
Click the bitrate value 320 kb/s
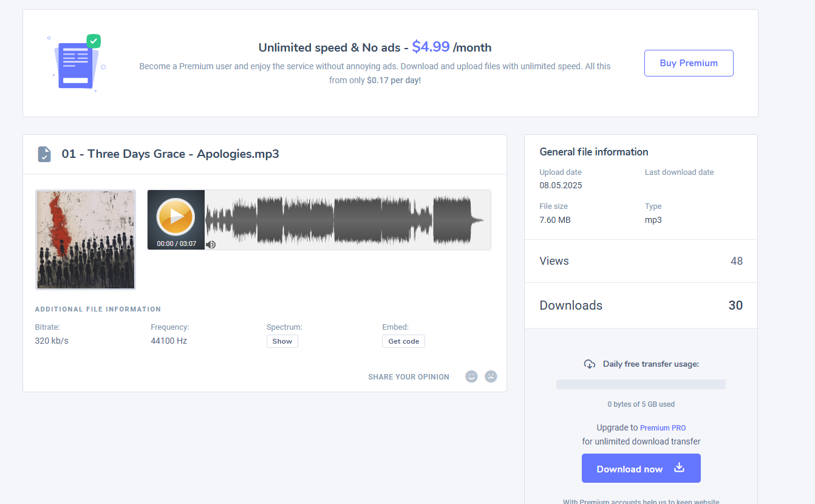[52, 341]
